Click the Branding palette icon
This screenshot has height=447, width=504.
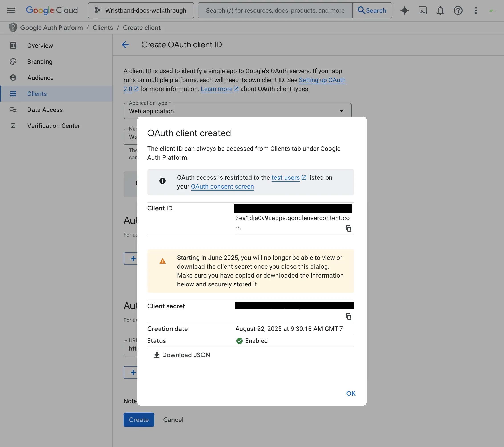coord(13,62)
